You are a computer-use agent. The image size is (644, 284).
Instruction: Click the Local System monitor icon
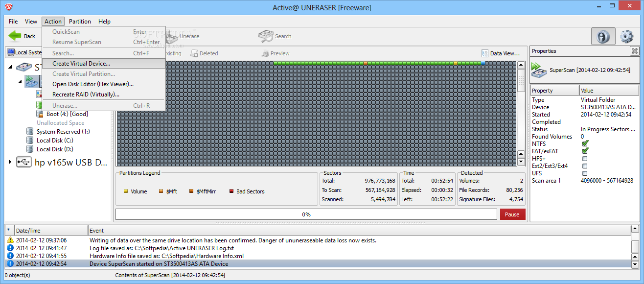pos(10,52)
